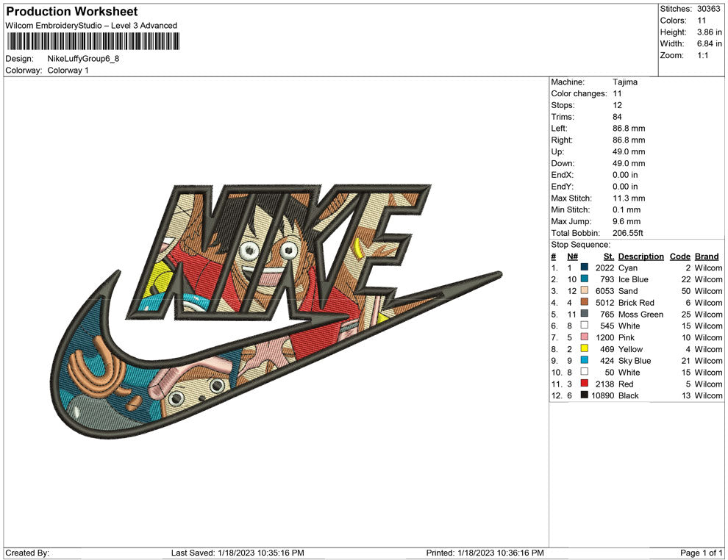Click the Trims value '84'
Image resolution: width=728 pixels, height=560 pixels.
pyautogui.click(x=617, y=117)
